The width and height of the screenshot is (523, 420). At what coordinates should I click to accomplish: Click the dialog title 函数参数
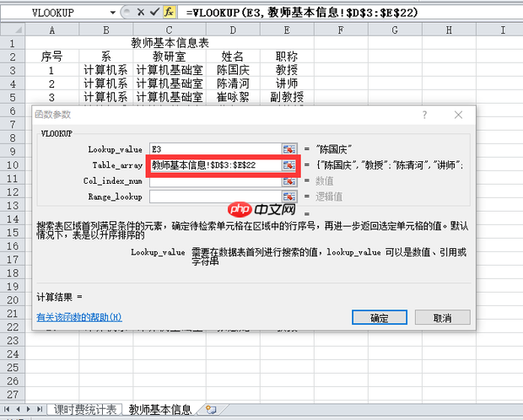pos(52,115)
